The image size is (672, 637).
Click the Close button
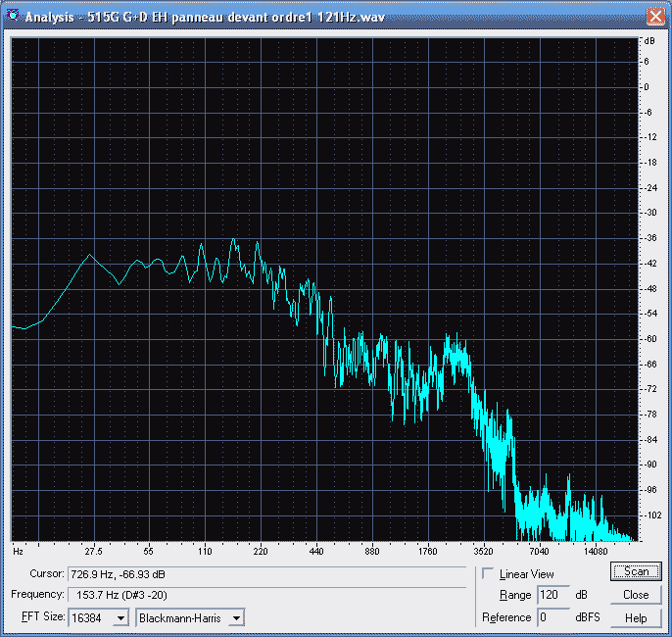(636, 595)
